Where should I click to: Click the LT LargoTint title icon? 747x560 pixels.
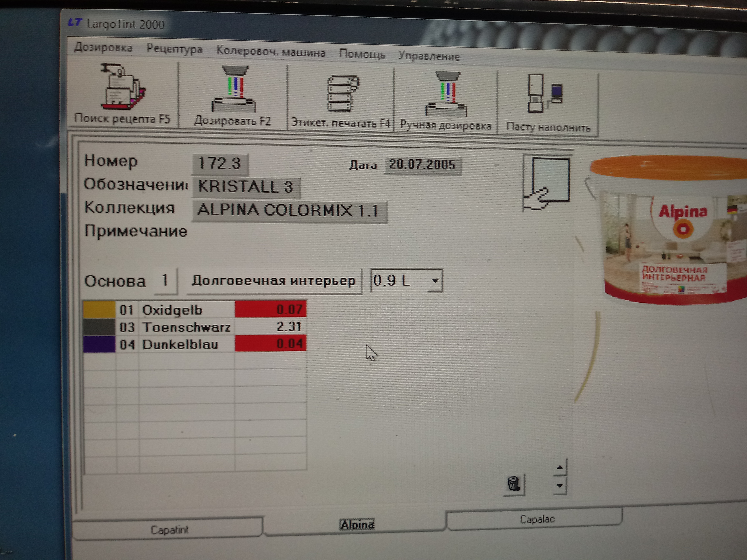click(75, 23)
